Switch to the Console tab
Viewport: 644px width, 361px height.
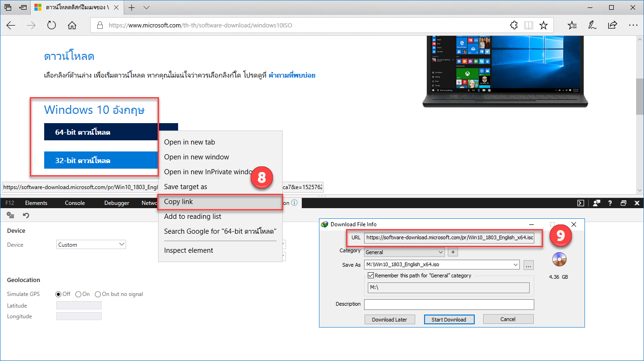[x=75, y=203]
